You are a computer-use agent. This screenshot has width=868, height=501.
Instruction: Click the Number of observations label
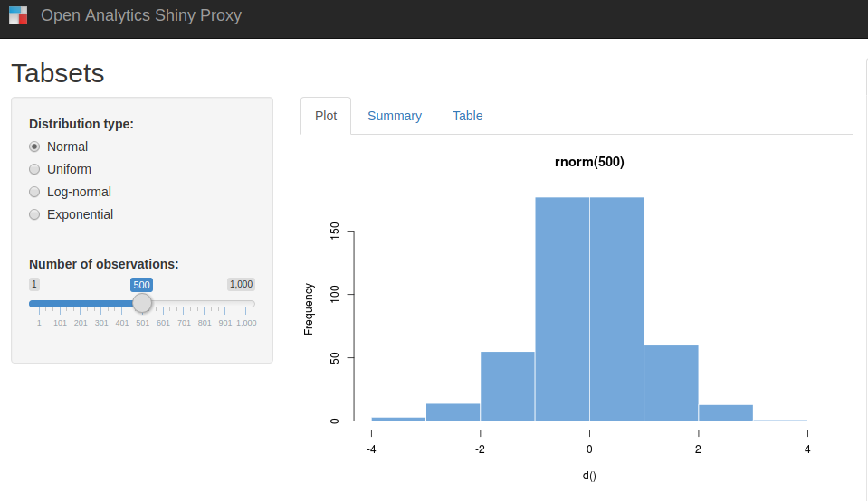[x=104, y=264]
